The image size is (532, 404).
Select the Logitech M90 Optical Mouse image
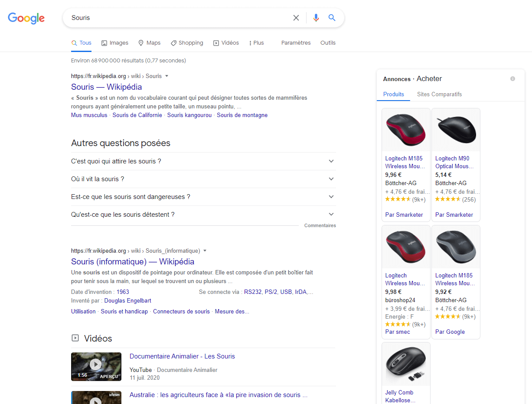[456, 130]
